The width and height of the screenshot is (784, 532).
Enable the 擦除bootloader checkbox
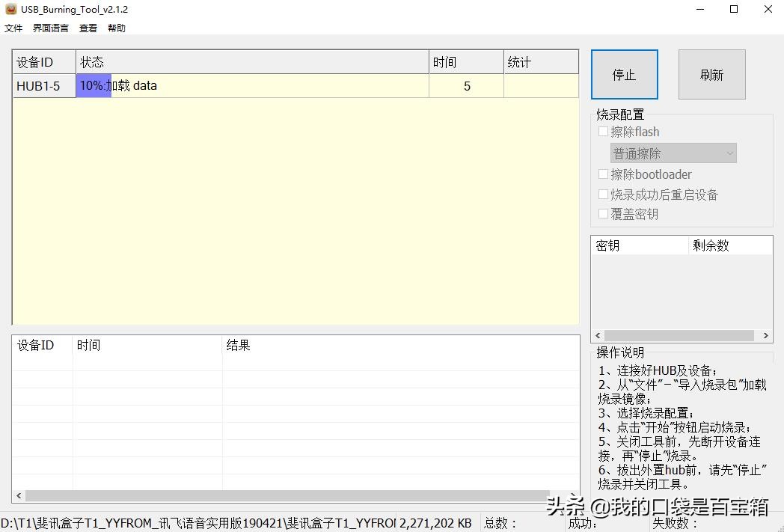[604, 174]
